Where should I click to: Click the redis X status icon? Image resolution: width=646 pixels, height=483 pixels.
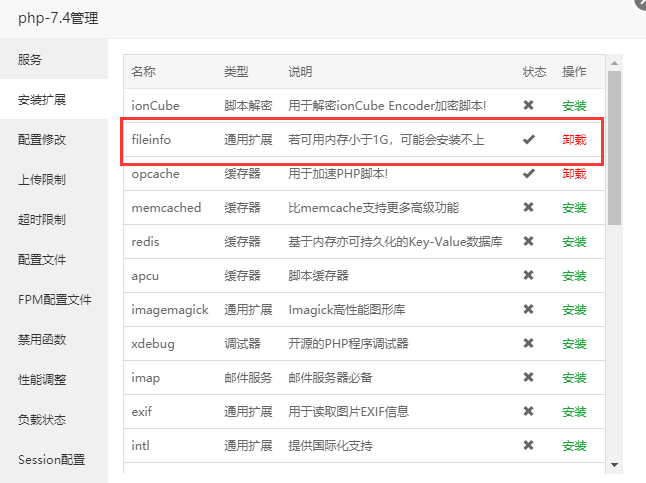pos(529,241)
